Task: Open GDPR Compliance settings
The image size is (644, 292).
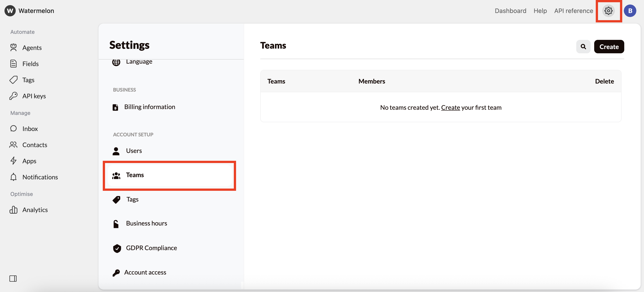Action: click(x=151, y=248)
